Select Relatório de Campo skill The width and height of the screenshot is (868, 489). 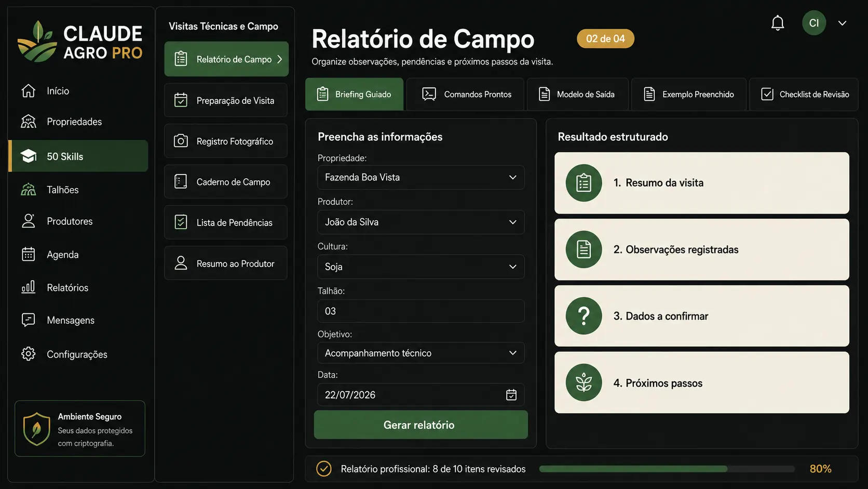[226, 59]
